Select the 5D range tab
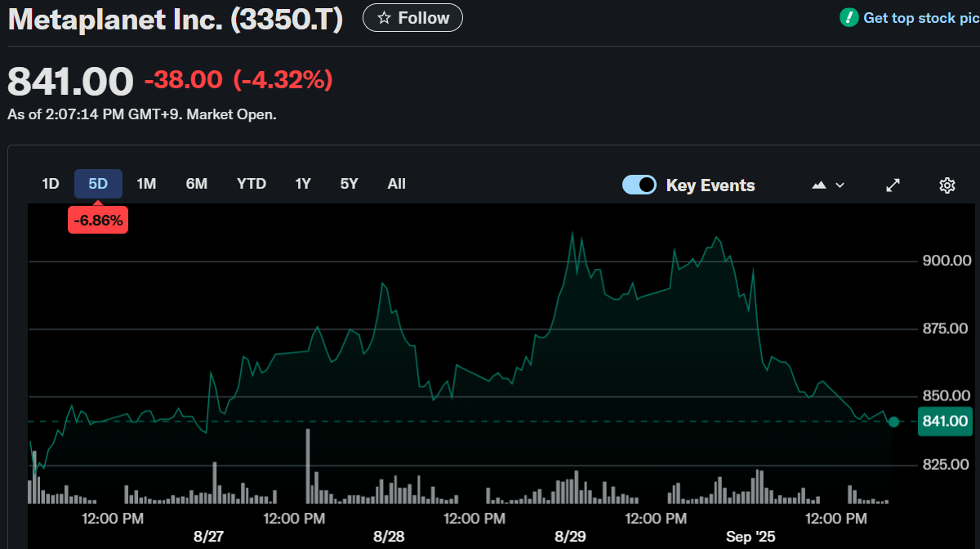 (98, 184)
